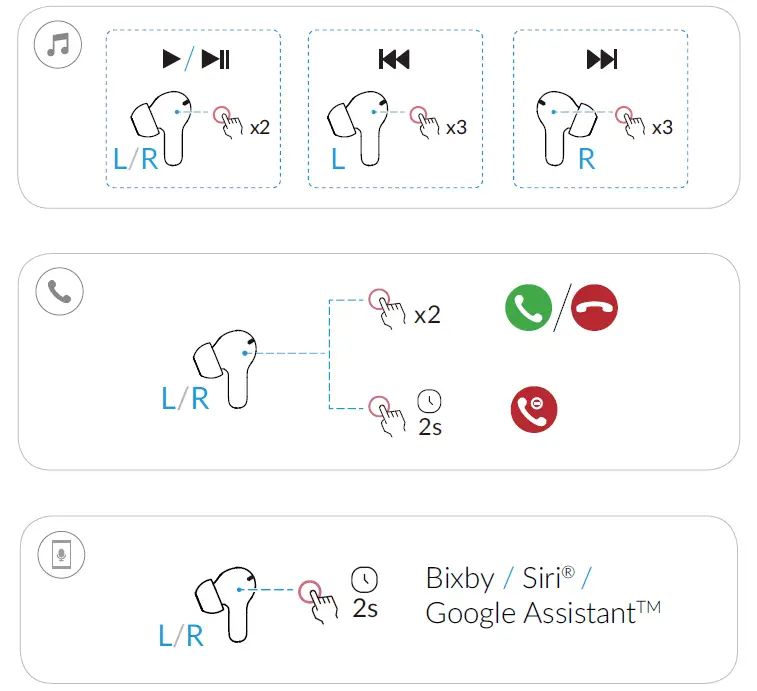The height and width of the screenshot is (691, 757).
Task: Click the green answer call icon
Action: click(529, 308)
